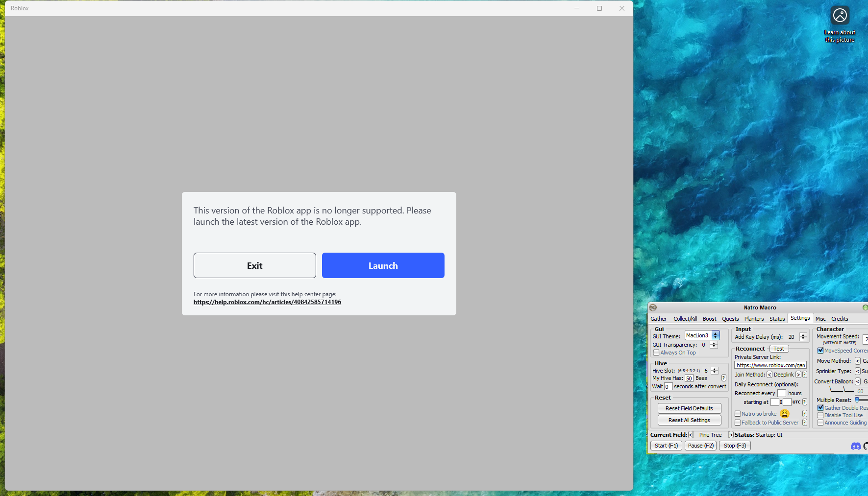Click the 'Learn about this picture' desktop icon

[840, 24]
